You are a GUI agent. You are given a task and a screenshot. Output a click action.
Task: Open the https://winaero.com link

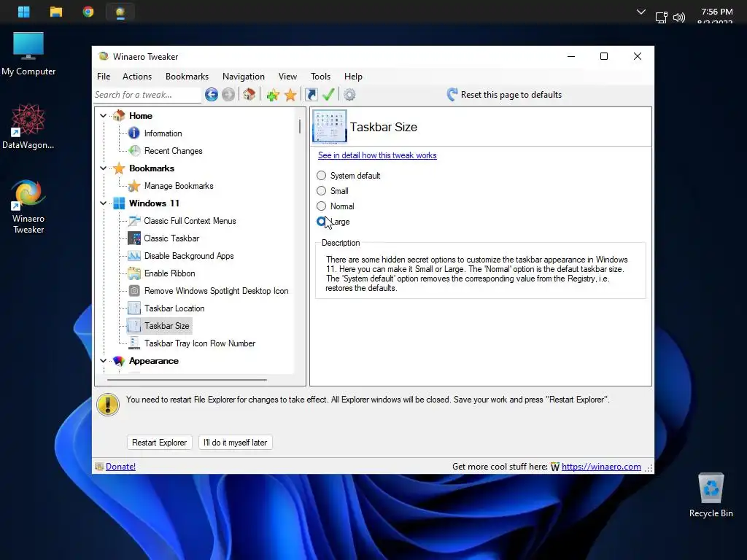pyautogui.click(x=601, y=467)
